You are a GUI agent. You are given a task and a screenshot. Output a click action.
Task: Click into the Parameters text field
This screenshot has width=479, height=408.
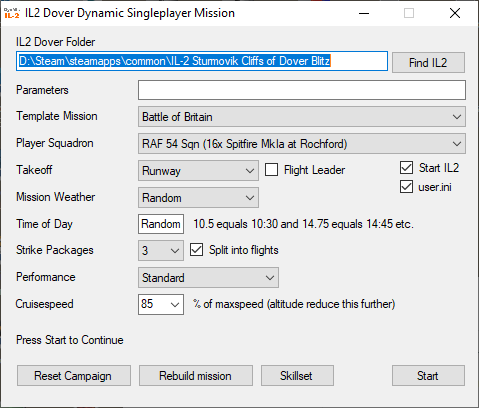(302, 90)
